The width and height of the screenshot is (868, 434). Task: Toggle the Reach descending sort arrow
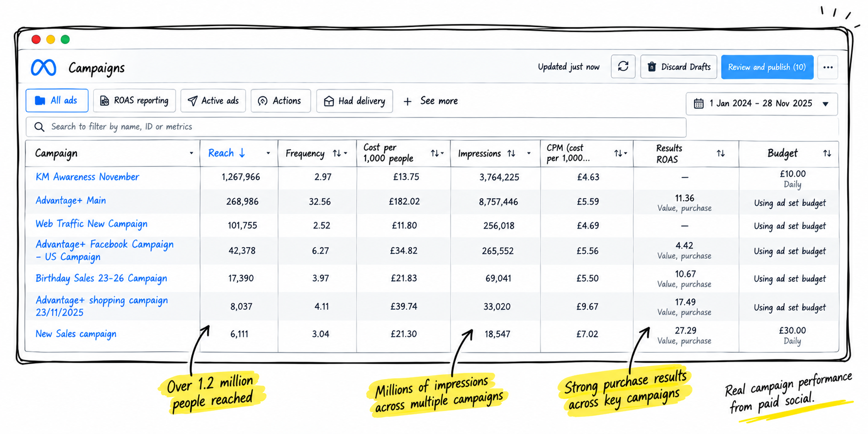[x=242, y=154]
